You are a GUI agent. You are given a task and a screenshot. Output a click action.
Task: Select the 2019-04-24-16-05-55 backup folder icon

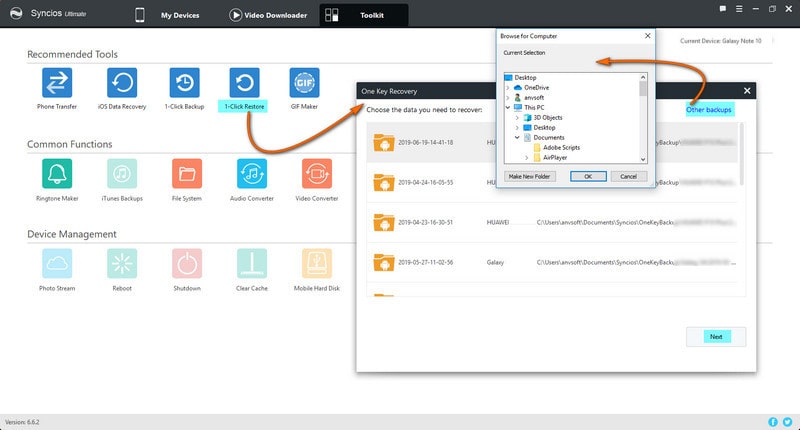384,183
